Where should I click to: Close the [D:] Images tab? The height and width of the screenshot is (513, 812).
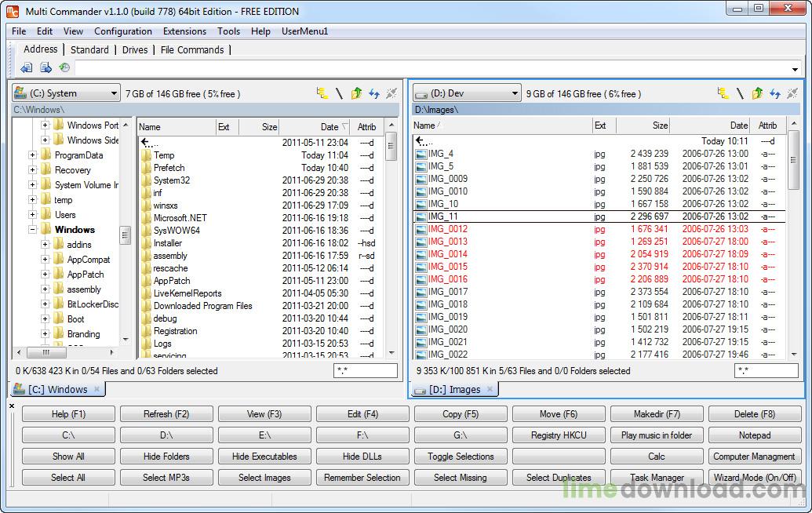point(490,389)
